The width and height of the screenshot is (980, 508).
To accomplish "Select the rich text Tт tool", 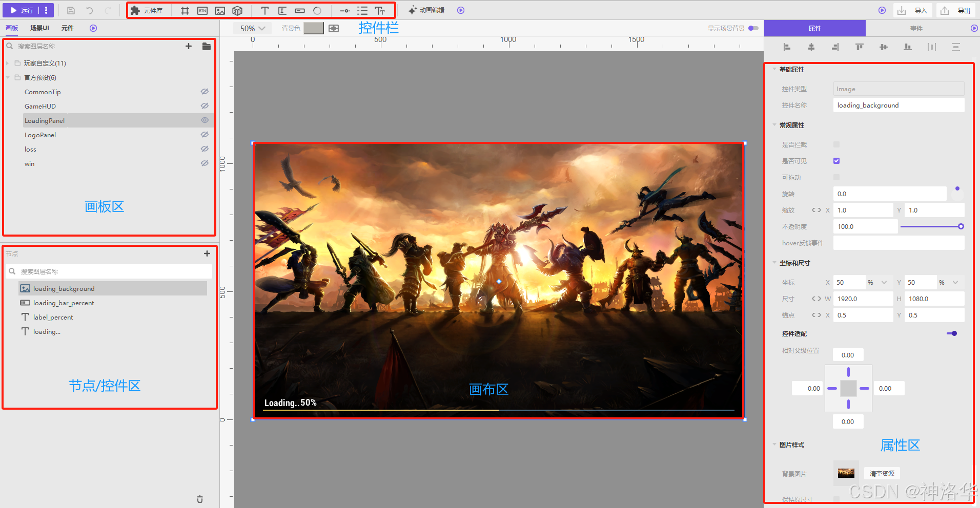I will click(380, 11).
